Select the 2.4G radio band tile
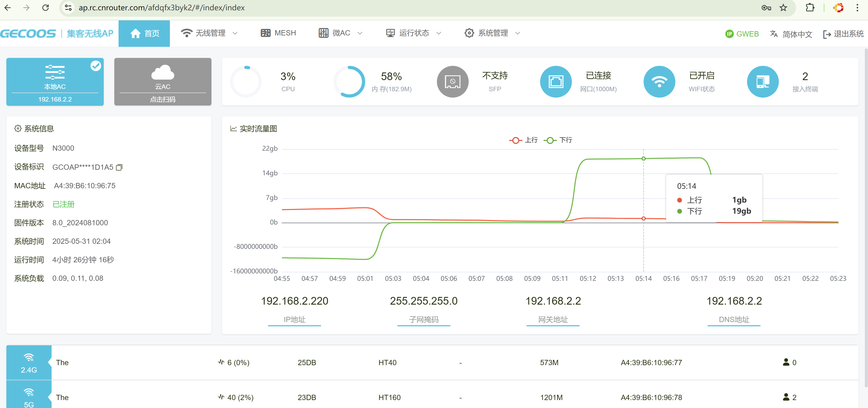868x408 pixels. (x=29, y=363)
